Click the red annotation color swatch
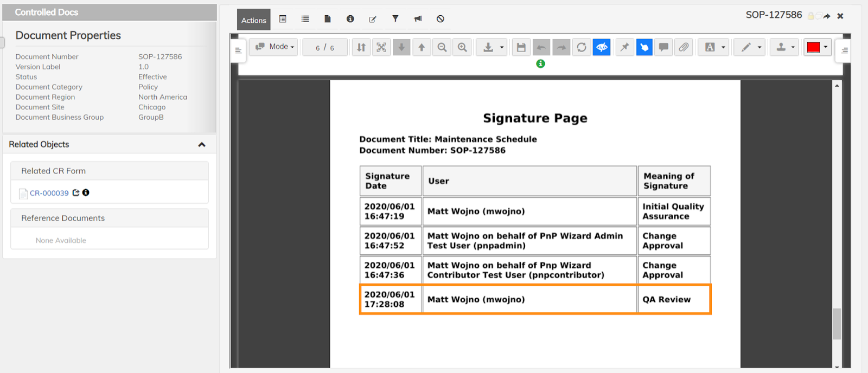Screen dimensions: 868x373 813,47
